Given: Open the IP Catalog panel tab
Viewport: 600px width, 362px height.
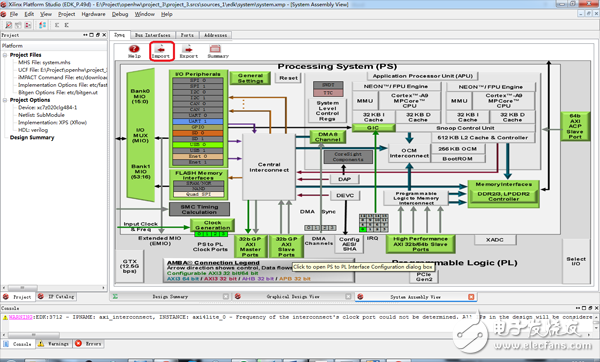Looking at the screenshot, I should click(57, 297).
